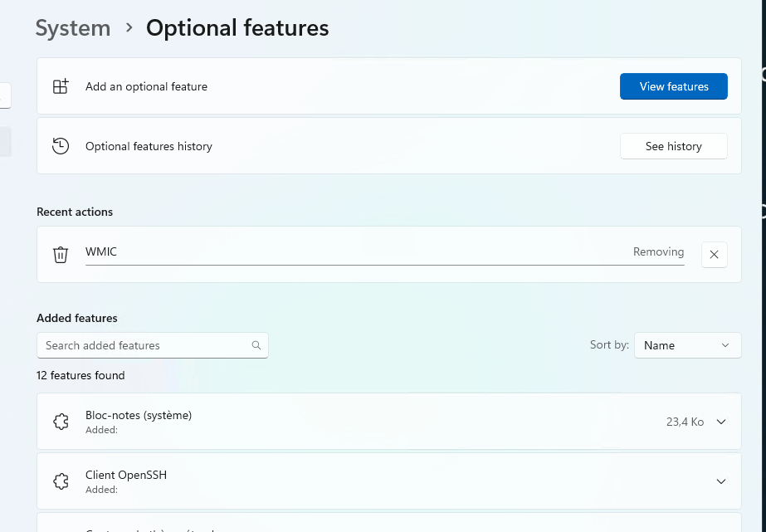Click the 12 features found label
The image size is (766, 532).
(81, 375)
